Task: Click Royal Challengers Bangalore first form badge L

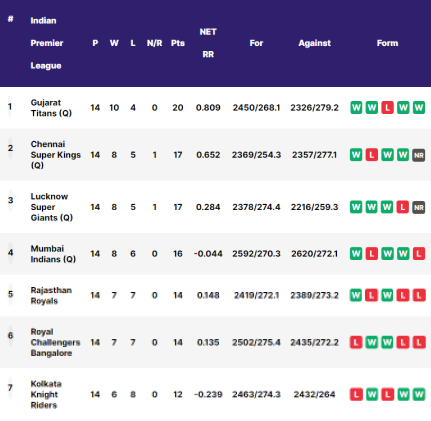Action: pos(356,342)
